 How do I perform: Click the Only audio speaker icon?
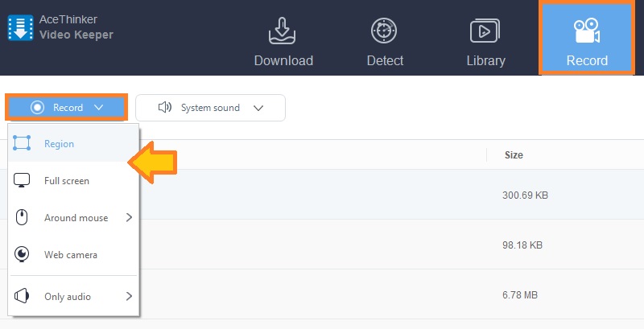pyautogui.click(x=23, y=297)
